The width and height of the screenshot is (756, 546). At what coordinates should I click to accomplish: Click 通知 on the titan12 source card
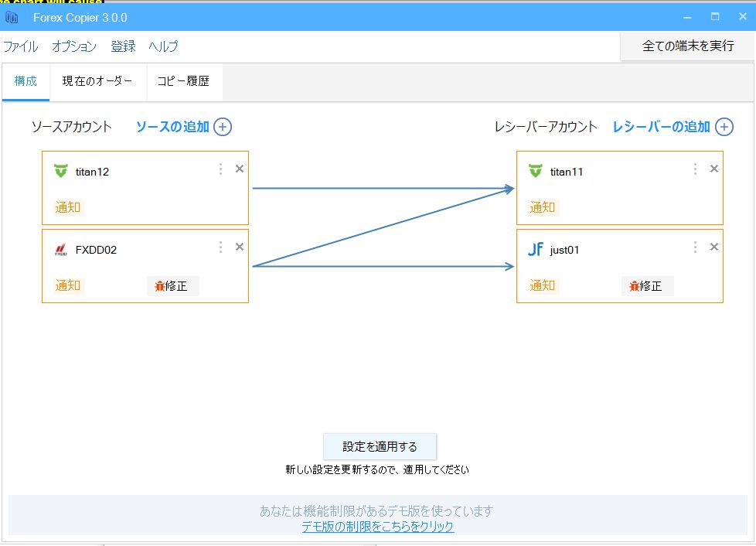point(67,207)
